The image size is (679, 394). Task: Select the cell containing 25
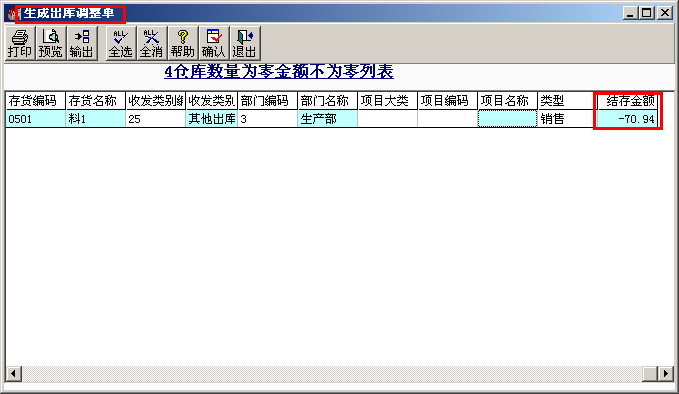pos(156,119)
